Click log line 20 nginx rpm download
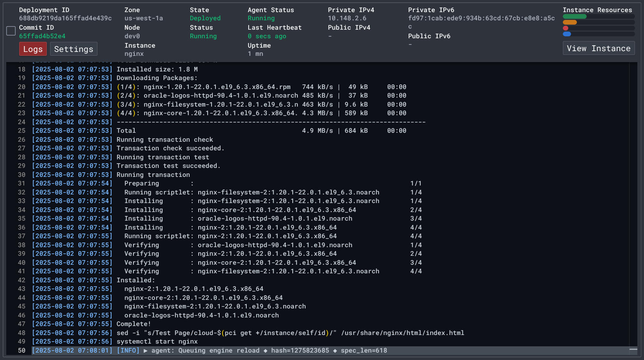Viewport: 644px width, 360px height. click(262, 87)
